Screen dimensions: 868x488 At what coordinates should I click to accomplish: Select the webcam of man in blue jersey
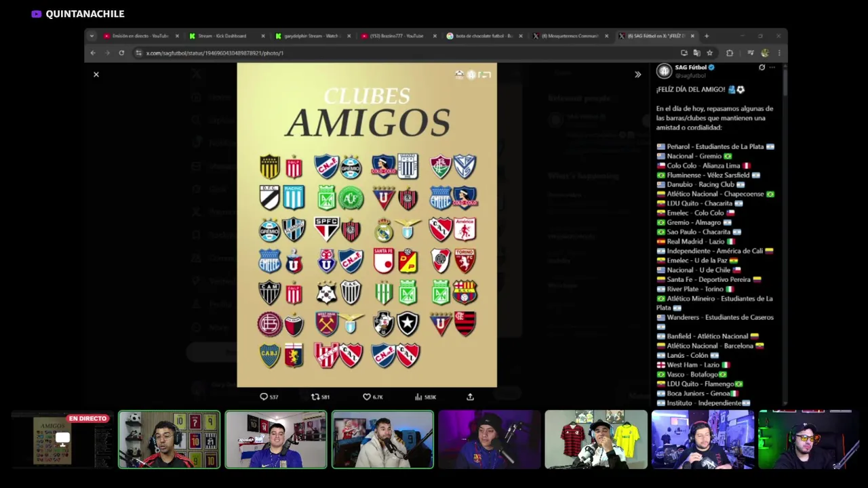276,439
